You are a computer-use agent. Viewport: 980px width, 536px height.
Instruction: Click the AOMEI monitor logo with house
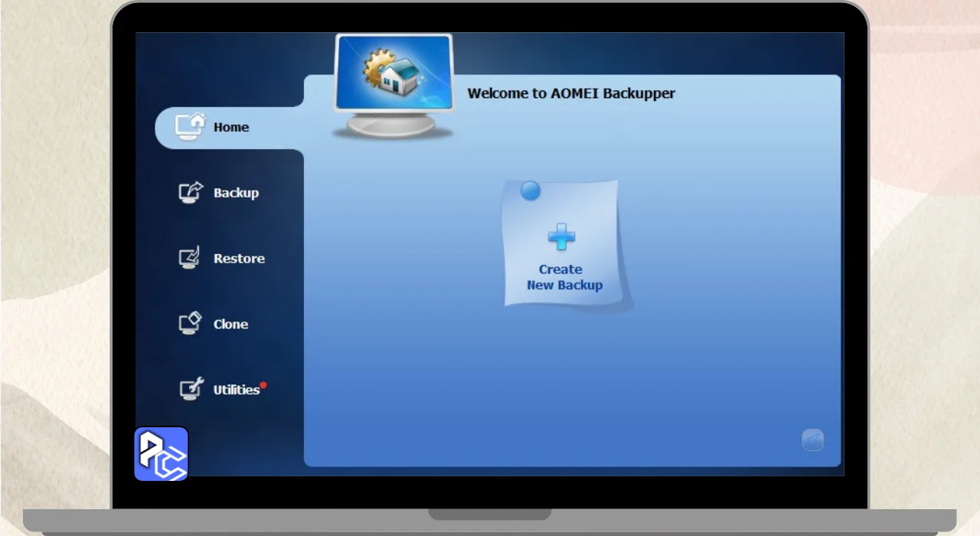click(394, 86)
